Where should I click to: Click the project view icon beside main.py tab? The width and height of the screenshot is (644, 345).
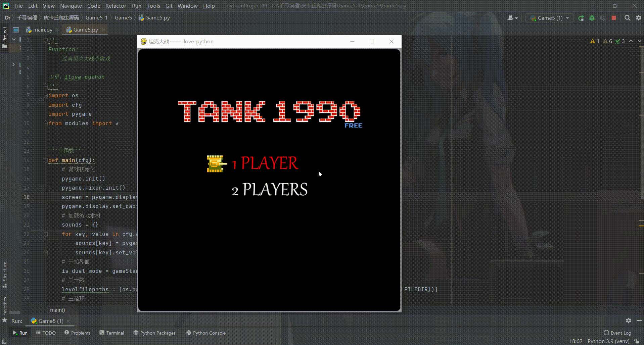pos(16,30)
